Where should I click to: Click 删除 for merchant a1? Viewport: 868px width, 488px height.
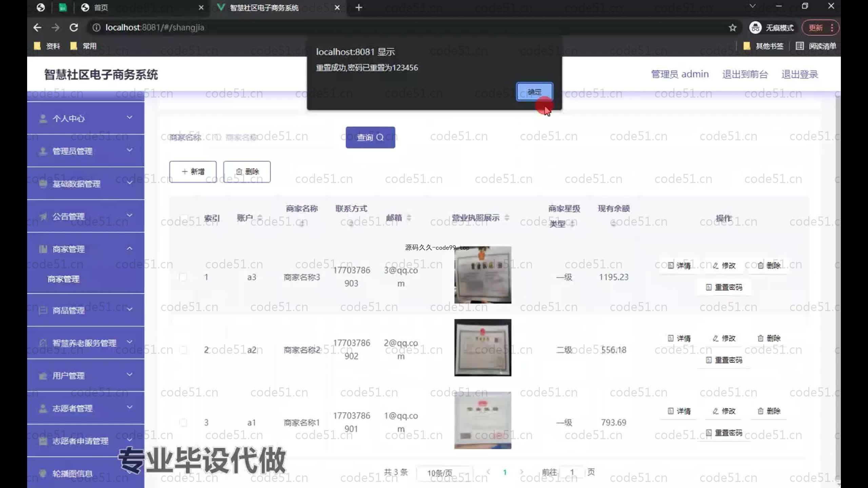pos(769,411)
